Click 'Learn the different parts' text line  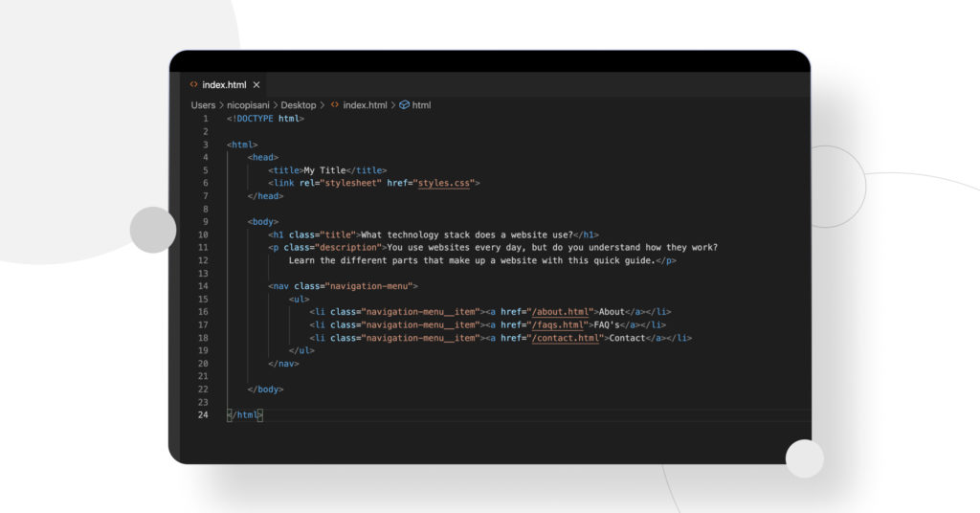[x=472, y=260]
